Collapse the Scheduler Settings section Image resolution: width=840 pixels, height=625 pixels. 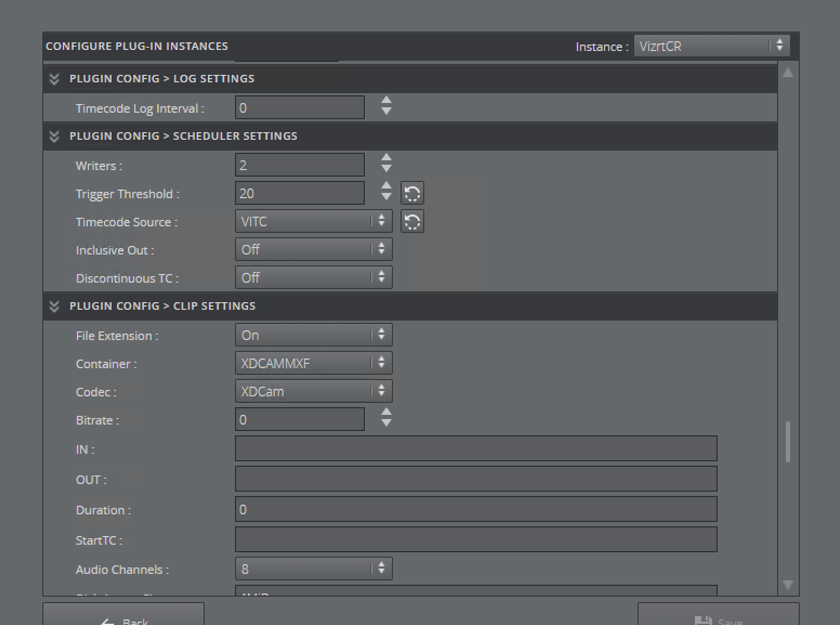point(54,136)
